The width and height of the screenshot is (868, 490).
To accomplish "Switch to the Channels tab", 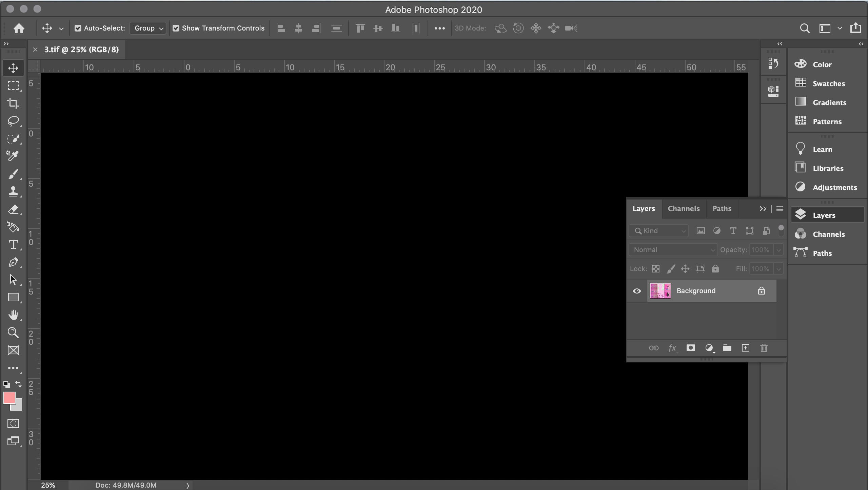I will (x=684, y=208).
